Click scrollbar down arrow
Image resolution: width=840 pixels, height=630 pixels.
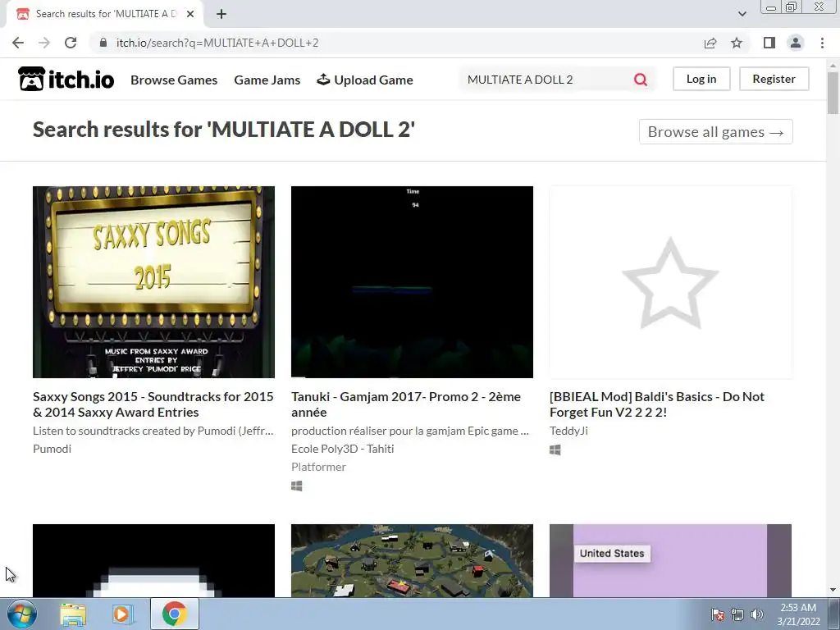click(x=833, y=590)
